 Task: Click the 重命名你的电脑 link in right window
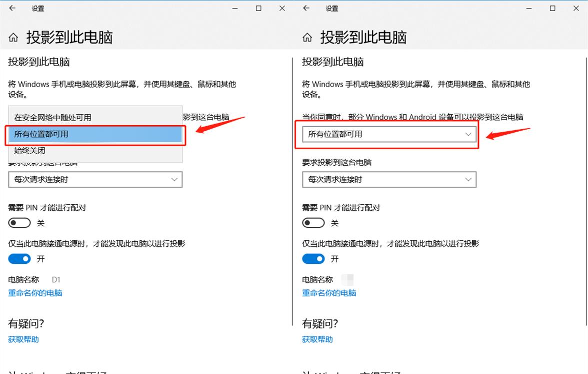click(329, 292)
